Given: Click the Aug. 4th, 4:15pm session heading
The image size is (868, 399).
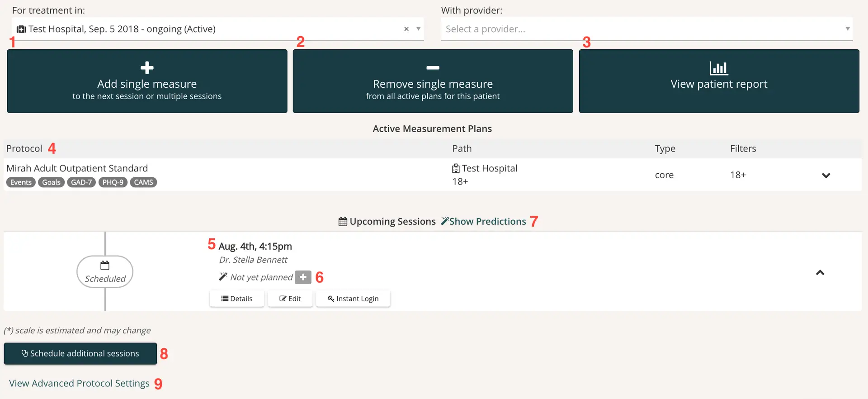Looking at the screenshot, I should [255, 246].
